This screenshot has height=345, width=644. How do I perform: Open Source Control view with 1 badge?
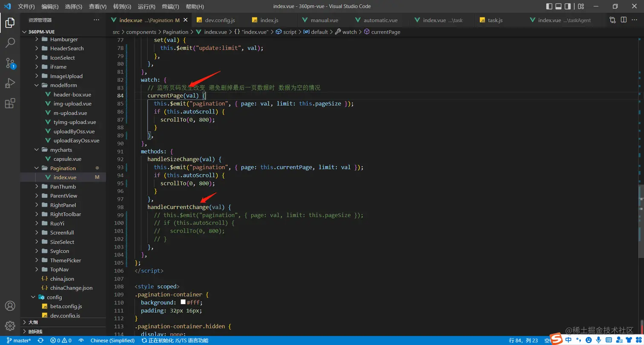[10, 63]
